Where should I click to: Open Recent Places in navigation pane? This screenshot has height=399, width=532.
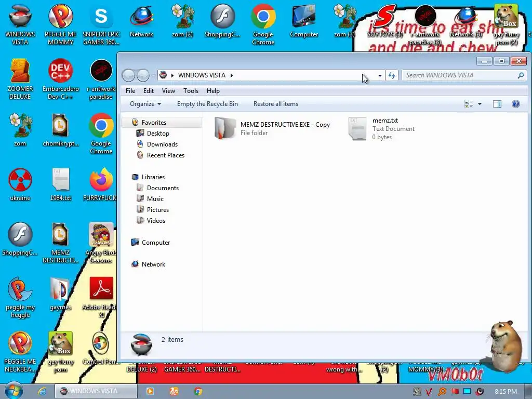166,155
